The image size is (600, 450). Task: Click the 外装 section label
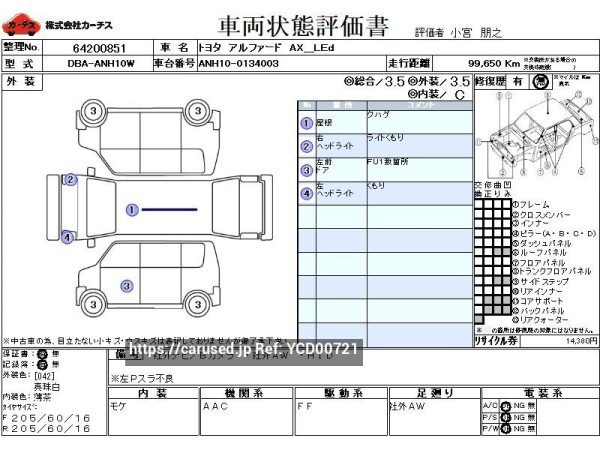pos(19,80)
